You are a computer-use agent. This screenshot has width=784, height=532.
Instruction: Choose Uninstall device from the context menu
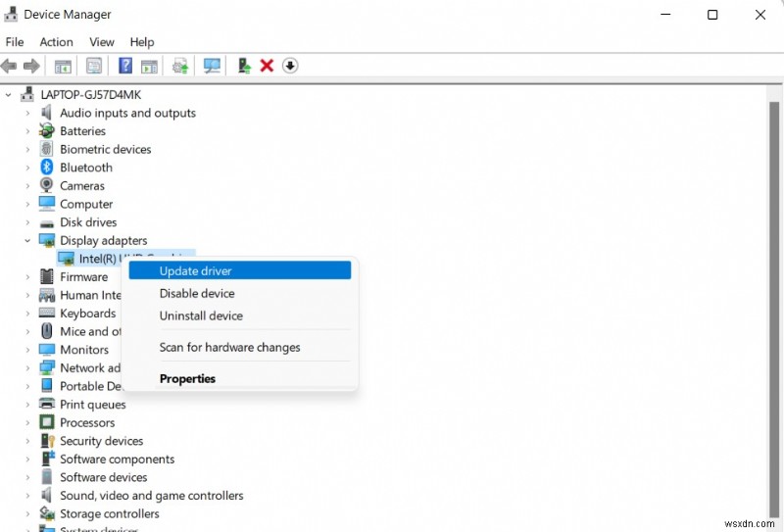201,315
